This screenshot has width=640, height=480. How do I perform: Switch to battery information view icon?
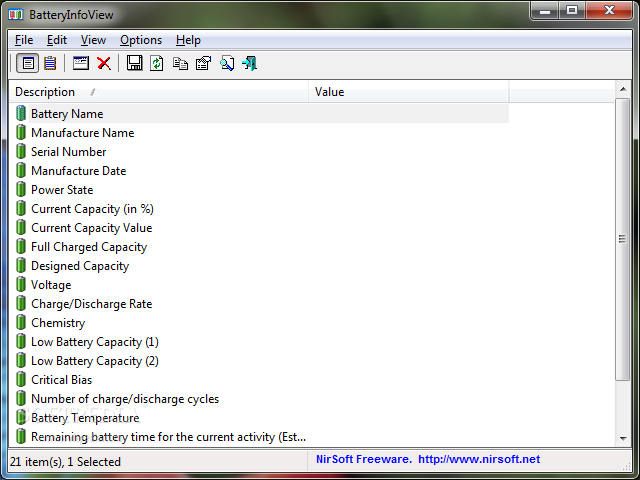(28, 63)
